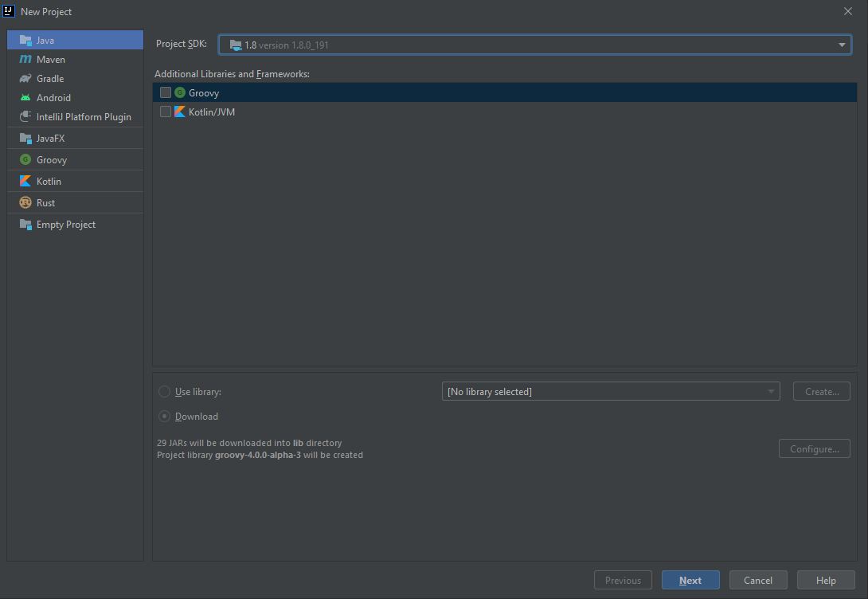Select the Download radio button
868x599 pixels.
164,417
